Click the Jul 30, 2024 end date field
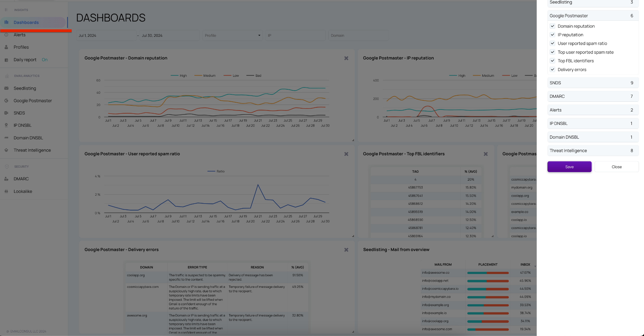Viewport: 644px width, 336px height. tap(169, 36)
